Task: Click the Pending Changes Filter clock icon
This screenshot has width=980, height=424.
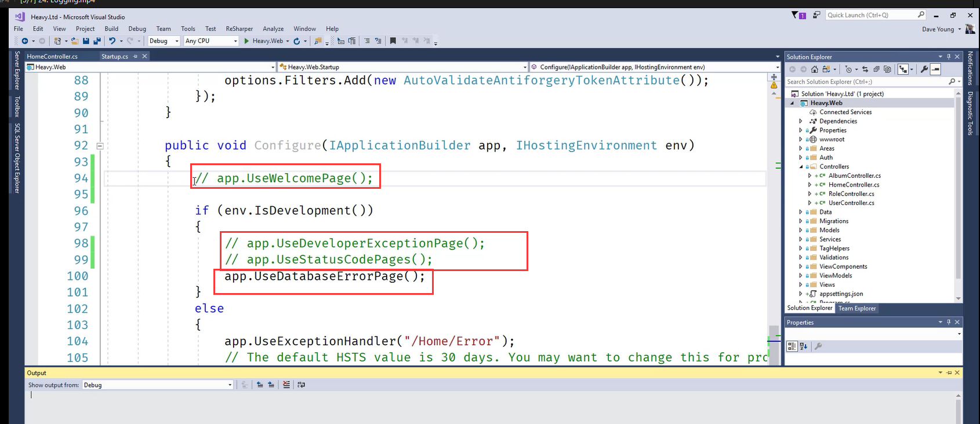Action: [848, 69]
